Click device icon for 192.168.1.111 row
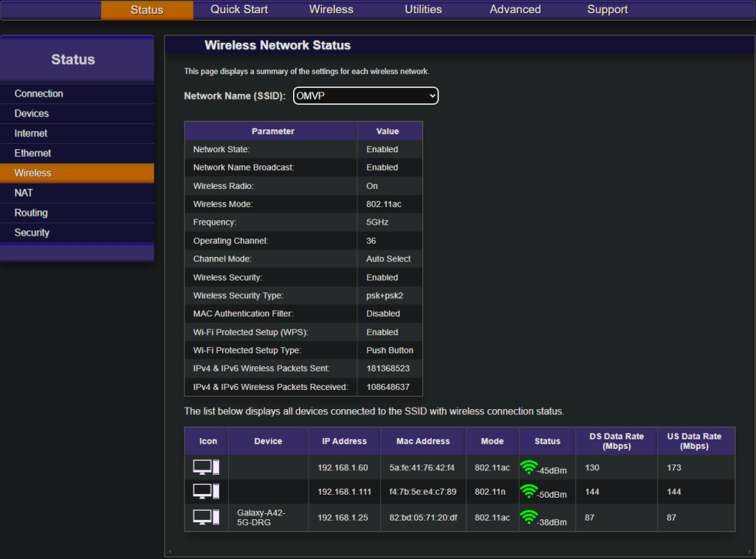Viewport: 756px width, 559px height. [206, 492]
